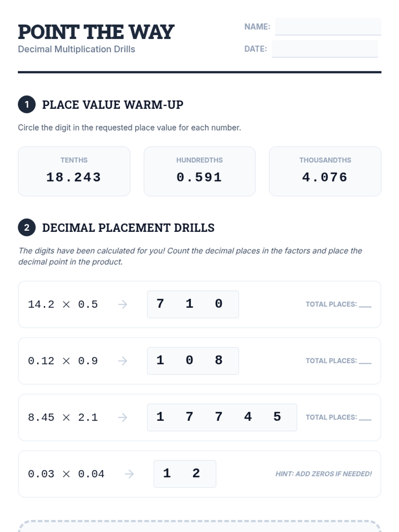The image size is (399, 532).
Task: Click the arrow after 14.2 × 0.5
Action: [x=123, y=304]
